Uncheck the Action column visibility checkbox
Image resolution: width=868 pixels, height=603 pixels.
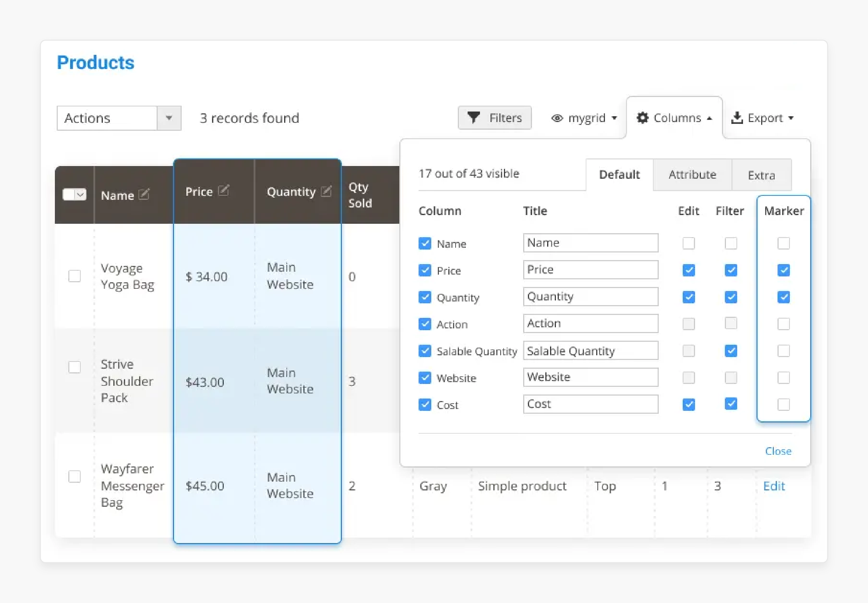coord(425,324)
